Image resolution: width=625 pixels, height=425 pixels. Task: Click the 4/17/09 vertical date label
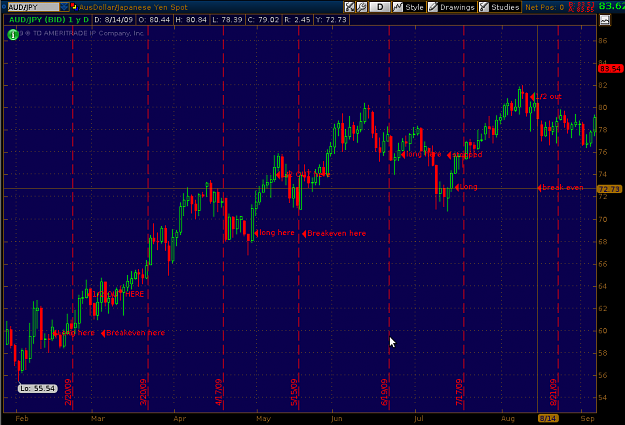(219, 392)
